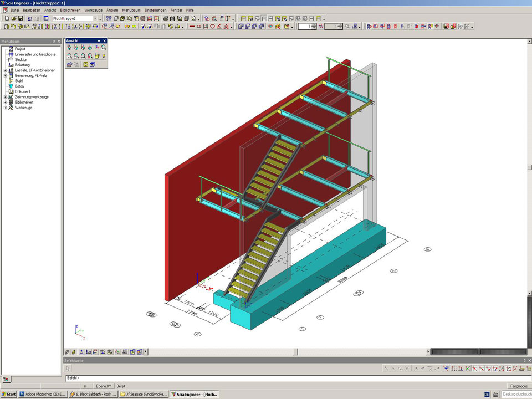Viewport: 532px width, 399px height.
Task: Click the last magnifier icon in Ansicht's top row
Action: [104, 48]
